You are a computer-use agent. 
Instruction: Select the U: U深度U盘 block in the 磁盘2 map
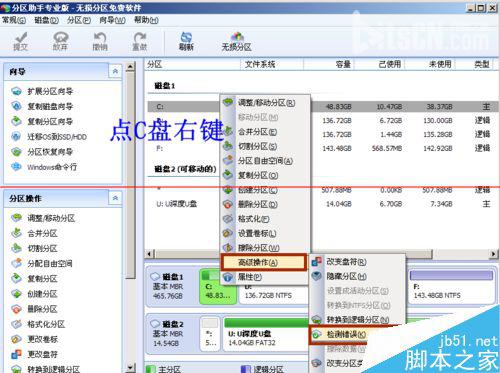[x=266, y=334]
